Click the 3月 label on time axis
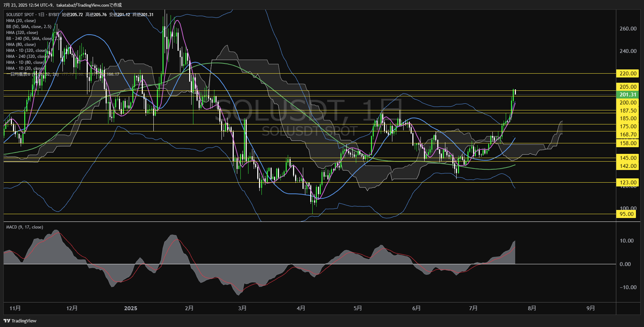The height and width of the screenshot is (327, 644). point(242,308)
